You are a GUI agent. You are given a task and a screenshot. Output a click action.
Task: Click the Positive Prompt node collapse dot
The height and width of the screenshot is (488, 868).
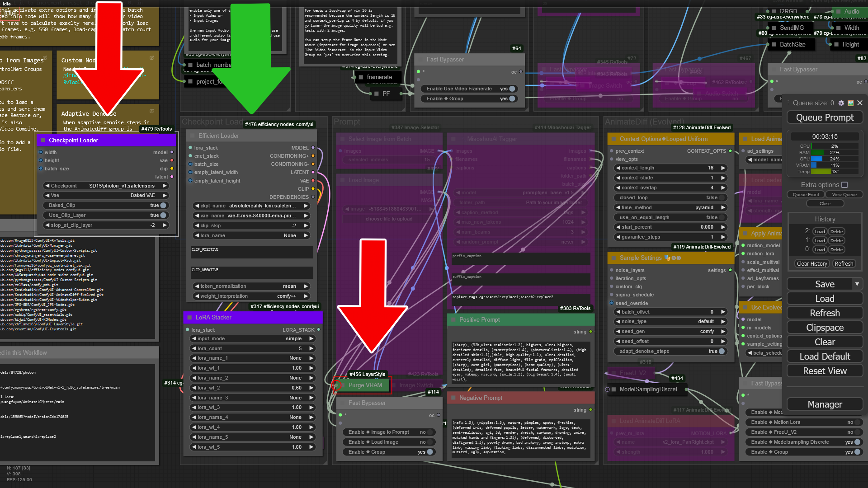(x=453, y=319)
